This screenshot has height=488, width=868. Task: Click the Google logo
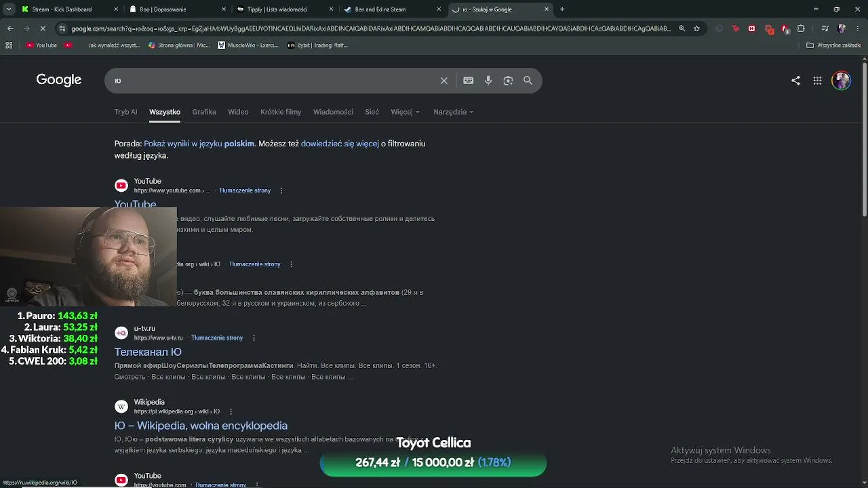click(x=59, y=80)
